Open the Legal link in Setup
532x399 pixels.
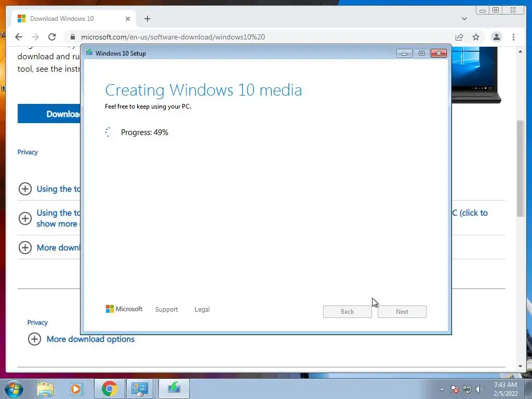[x=202, y=310]
